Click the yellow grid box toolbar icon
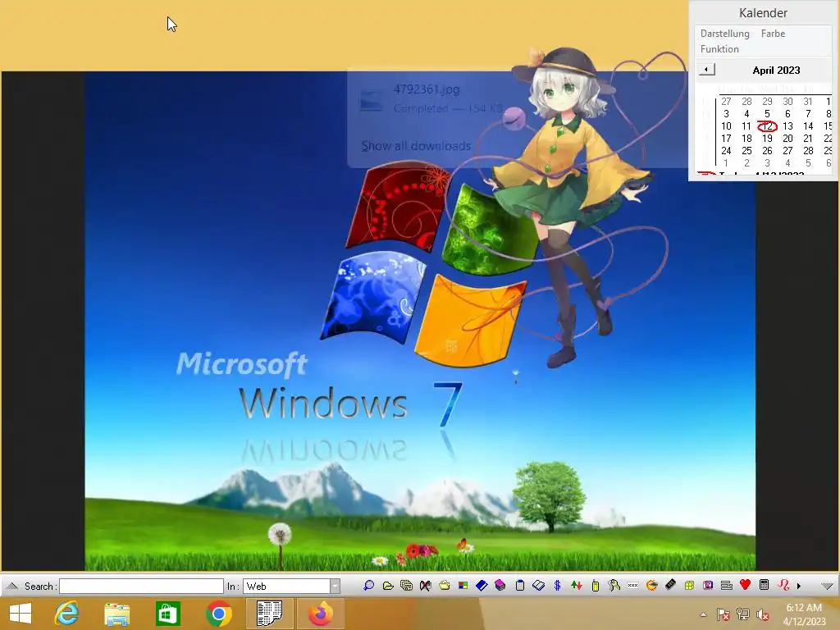This screenshot has height=630, width=840. [689, 586]
